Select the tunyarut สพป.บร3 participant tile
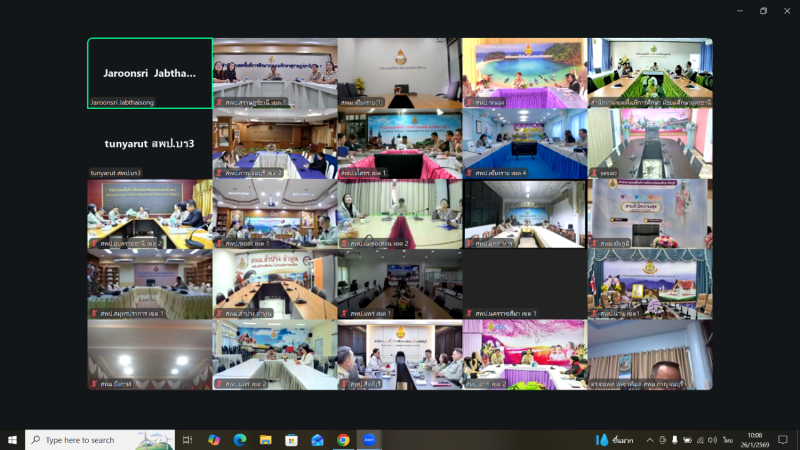The width and height of the screenshot is (800, 450). (x=150, y=144)
